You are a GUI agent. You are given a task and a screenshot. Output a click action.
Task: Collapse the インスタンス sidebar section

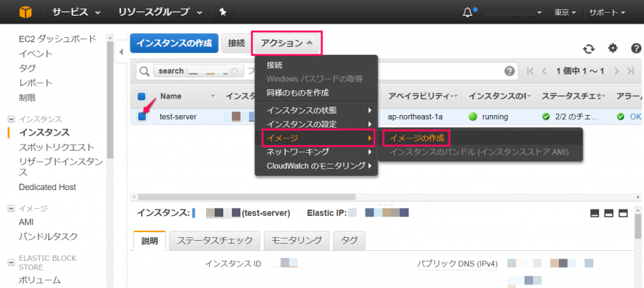[x=11, y=119]
